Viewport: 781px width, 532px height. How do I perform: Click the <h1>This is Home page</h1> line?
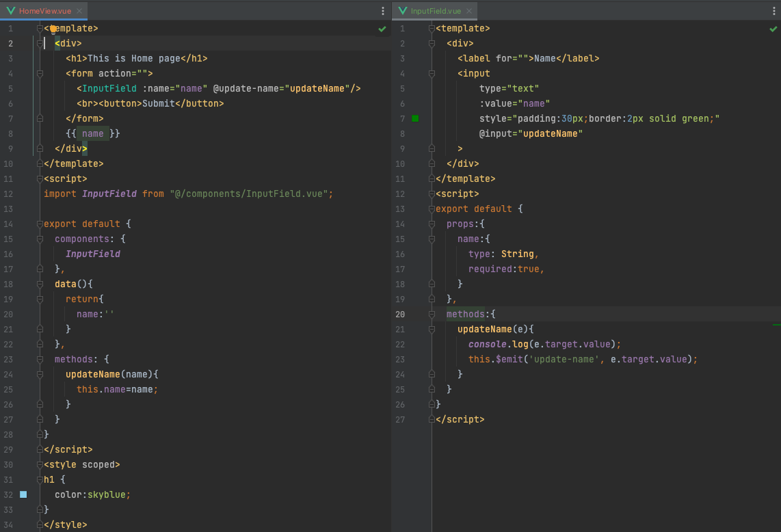tap(137, 58)
